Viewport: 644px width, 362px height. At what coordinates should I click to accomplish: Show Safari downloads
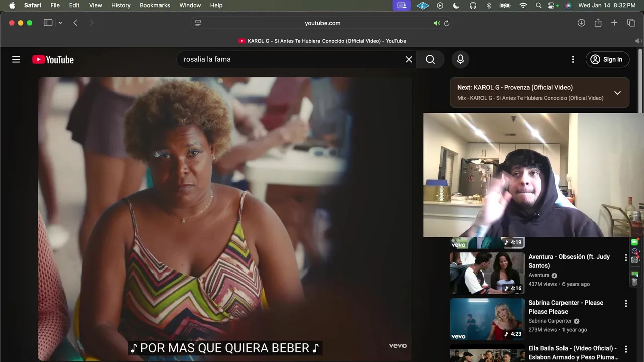[x=581, y=23]
